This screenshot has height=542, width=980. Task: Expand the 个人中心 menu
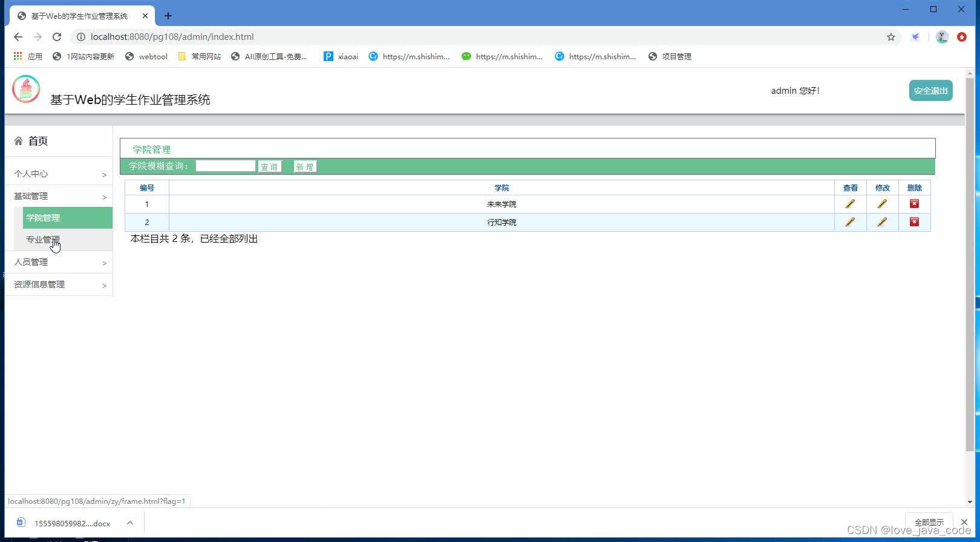coord(59,174)
